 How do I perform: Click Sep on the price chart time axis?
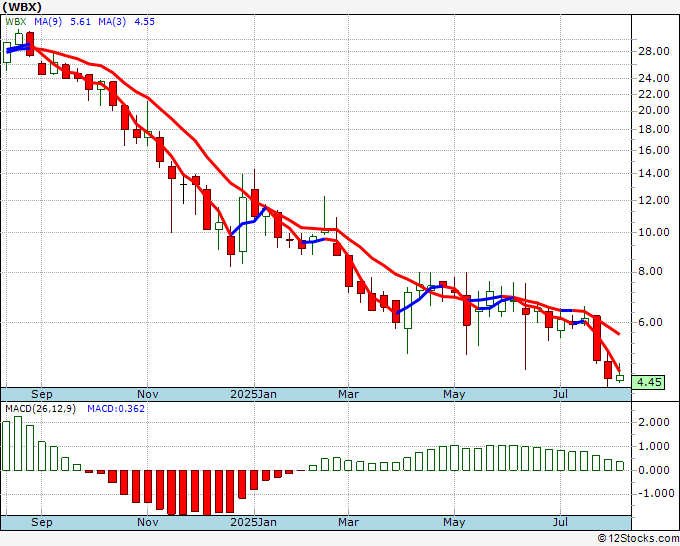(x=42, y=394)
